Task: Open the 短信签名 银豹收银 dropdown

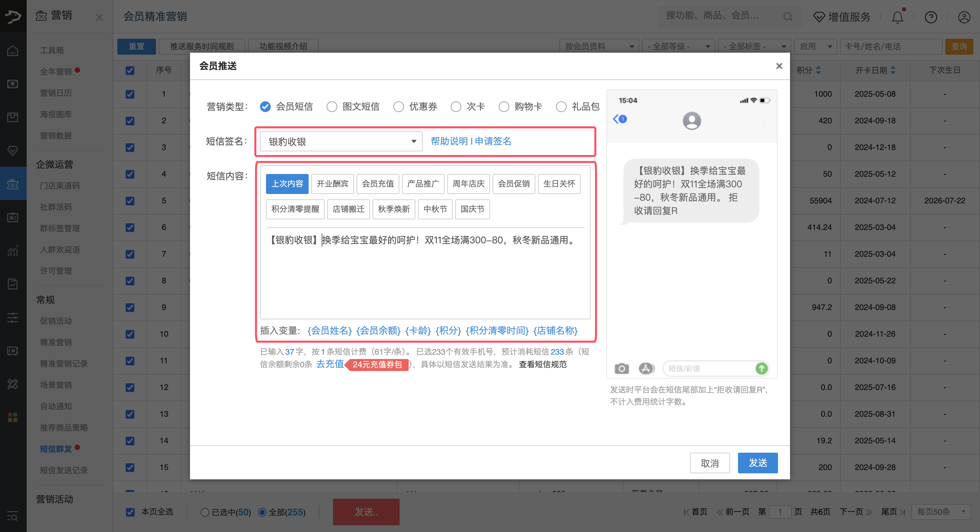Action: point(341,142)
